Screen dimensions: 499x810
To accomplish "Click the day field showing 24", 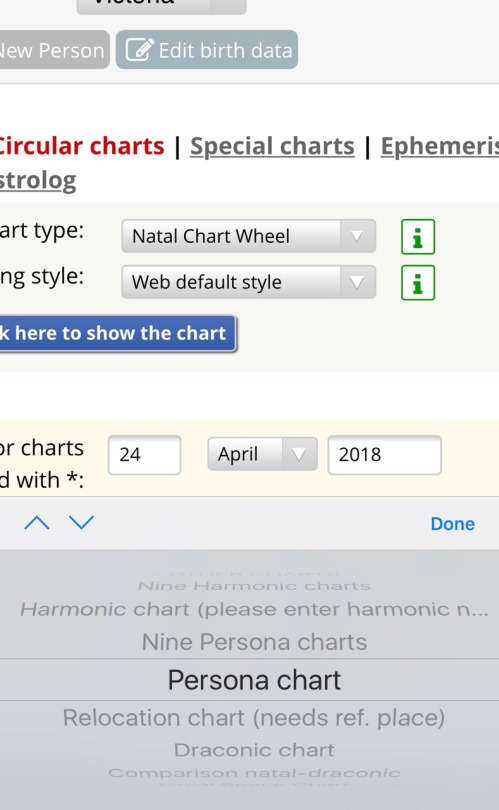I will click(145, 455).
